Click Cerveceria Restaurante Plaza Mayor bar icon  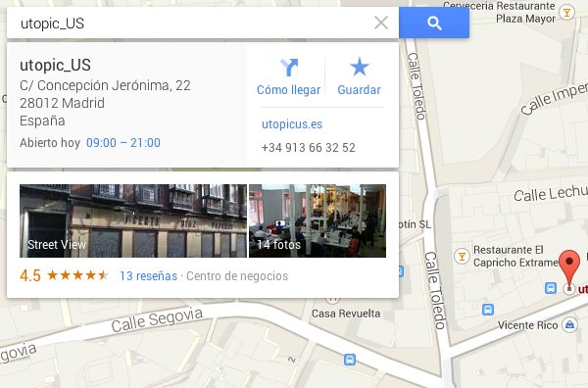[566, 13]
